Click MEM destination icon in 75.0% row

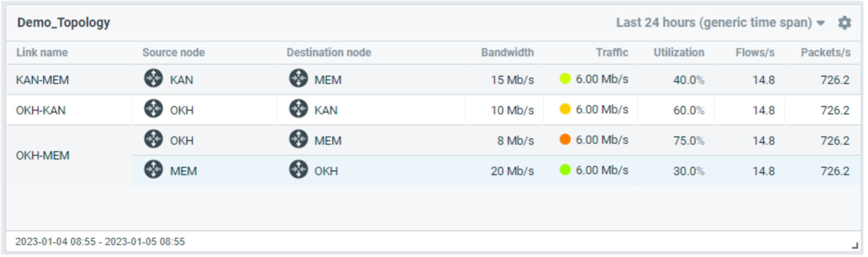(x=298, y=139)
